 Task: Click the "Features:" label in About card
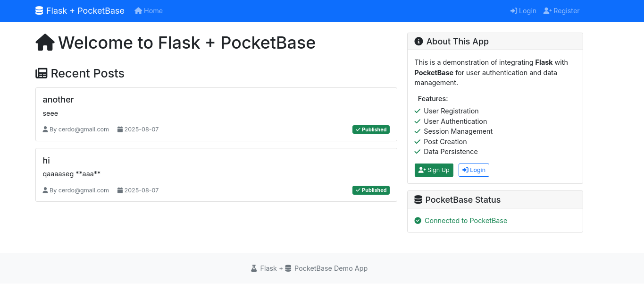pyautogui.click(x=433, y=99)
